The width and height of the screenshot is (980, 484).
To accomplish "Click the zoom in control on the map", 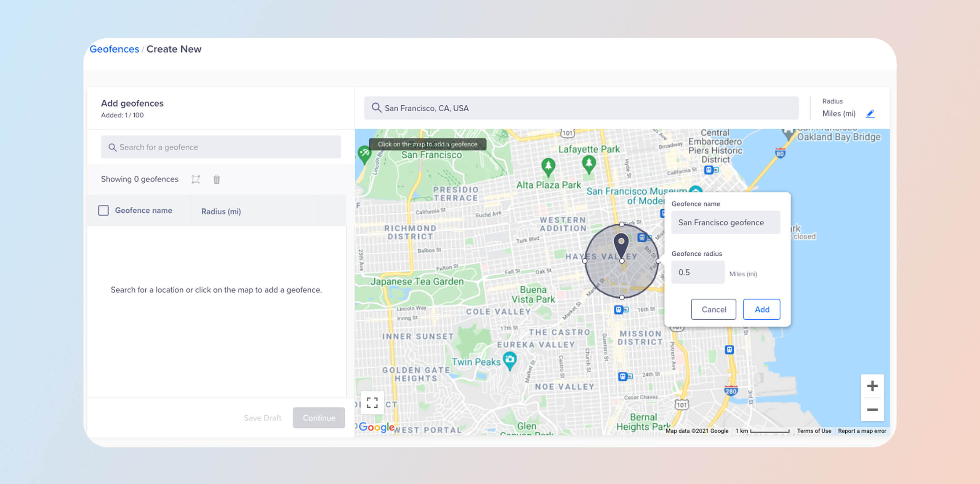I will 872,385.
